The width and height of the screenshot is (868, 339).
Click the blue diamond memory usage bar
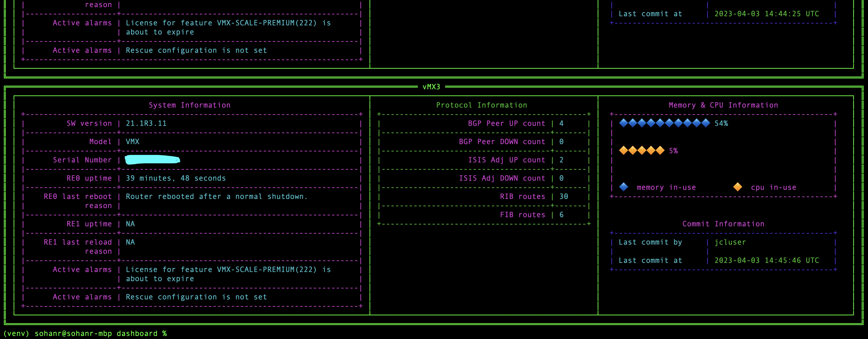[664, 123]
